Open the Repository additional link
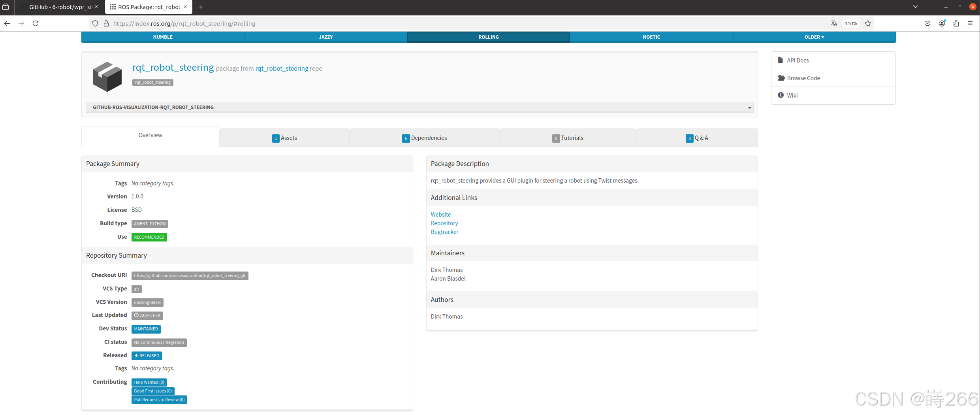This screenshot has height=415, width=980. [444, 223]
